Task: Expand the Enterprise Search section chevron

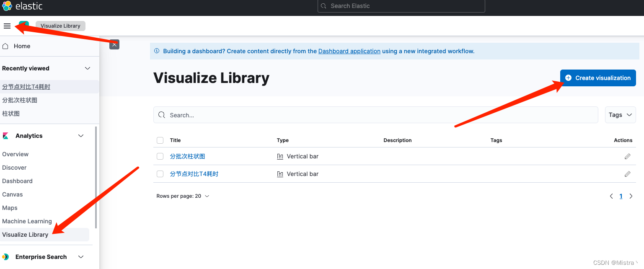Action: 81,257
